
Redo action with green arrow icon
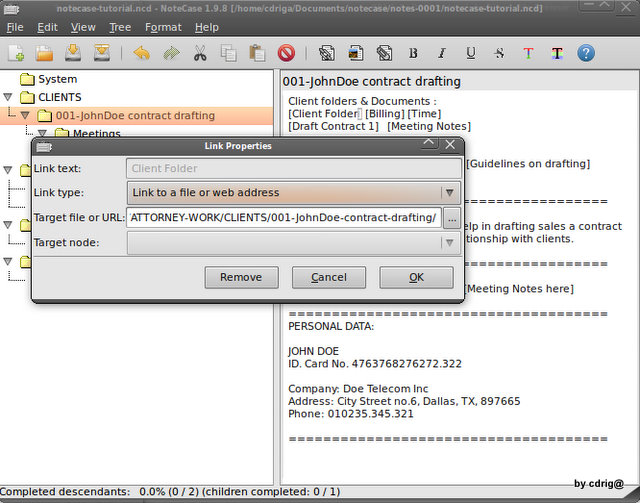pos(171,53)
